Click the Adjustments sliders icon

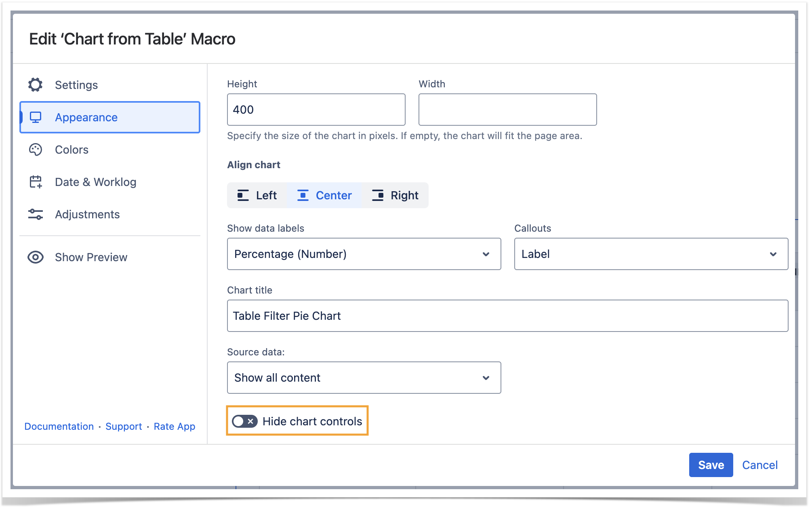36,214
